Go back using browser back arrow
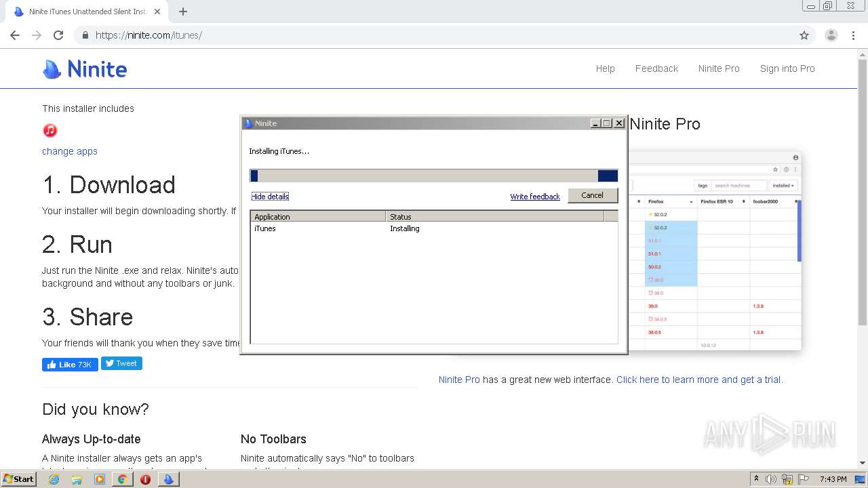 coord(15,35)
